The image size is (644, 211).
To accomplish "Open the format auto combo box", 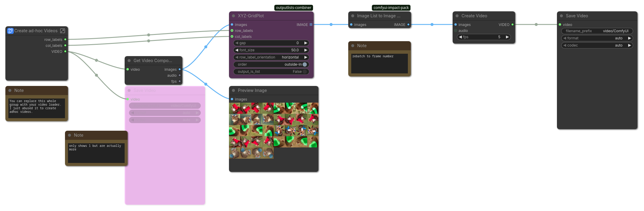I will tap(597, 38).
